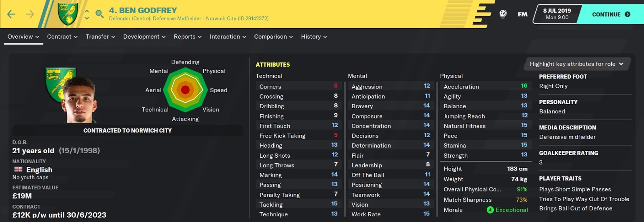This screenshot has height=222, width=644.
Task: Switch to the History tab
Action: pos(314,37)
